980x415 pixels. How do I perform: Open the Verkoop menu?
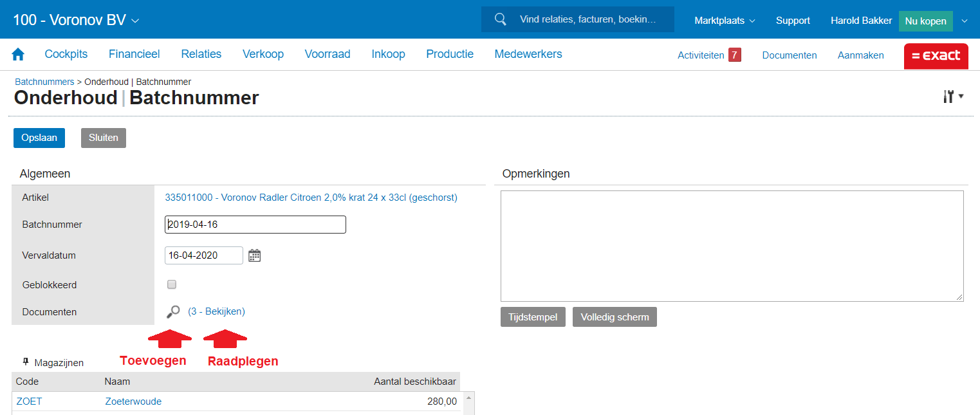click(x=263, y=55)
